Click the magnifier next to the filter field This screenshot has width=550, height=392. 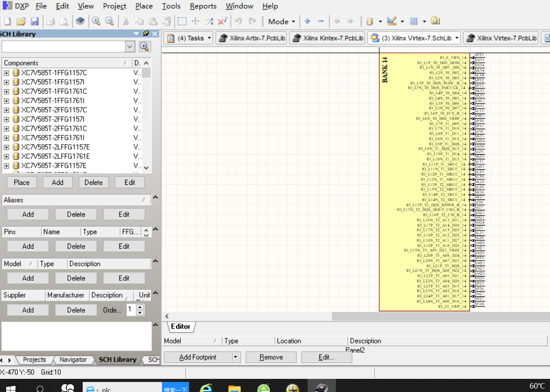click(x=145, y=47)
